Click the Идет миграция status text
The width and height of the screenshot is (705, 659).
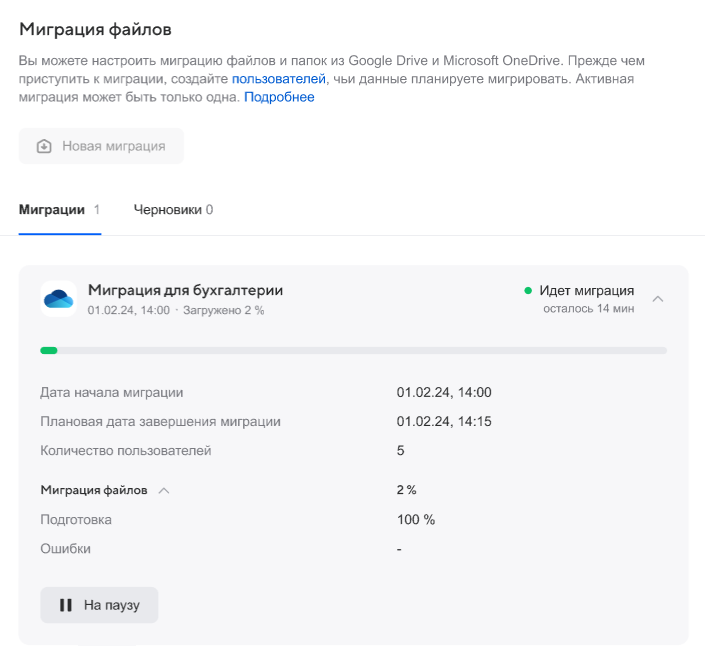coord(586,291)
